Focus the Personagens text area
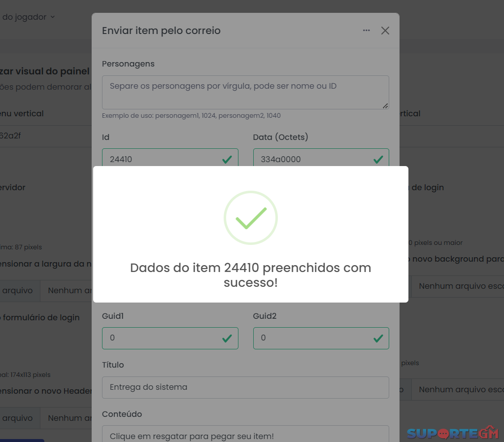The height and width of the screenshot is (442, 504). pyautogui.click(x=245, y=92)
